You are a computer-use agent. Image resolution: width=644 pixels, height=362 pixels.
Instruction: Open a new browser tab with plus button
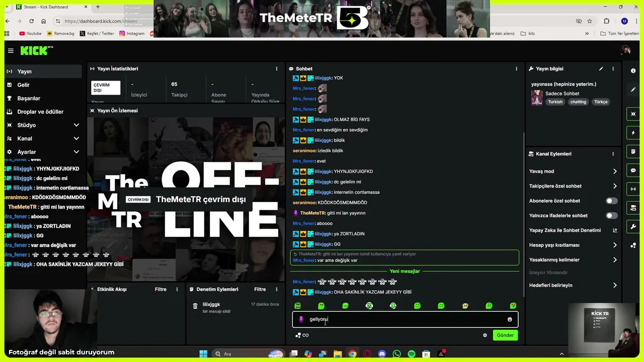[x=98, y=7]
